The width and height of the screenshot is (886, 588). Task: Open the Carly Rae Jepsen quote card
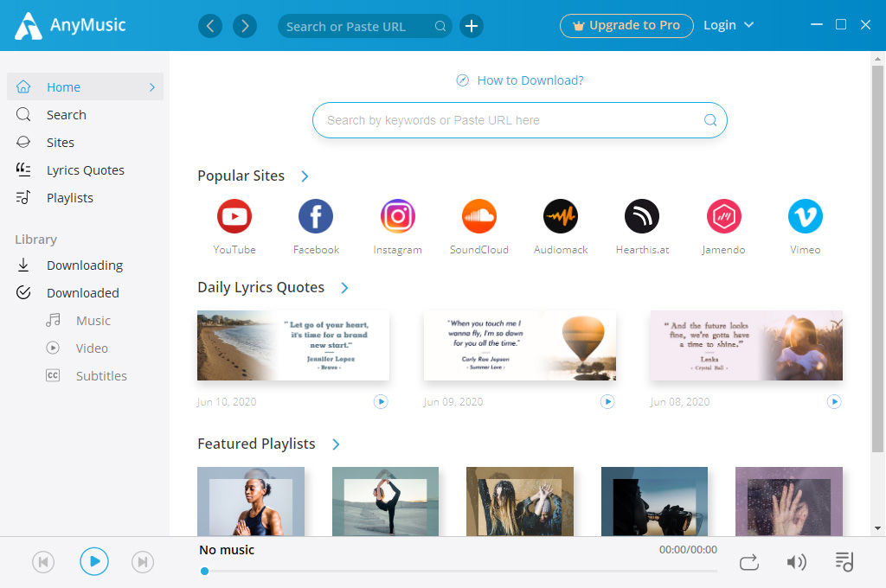(520, 345)
